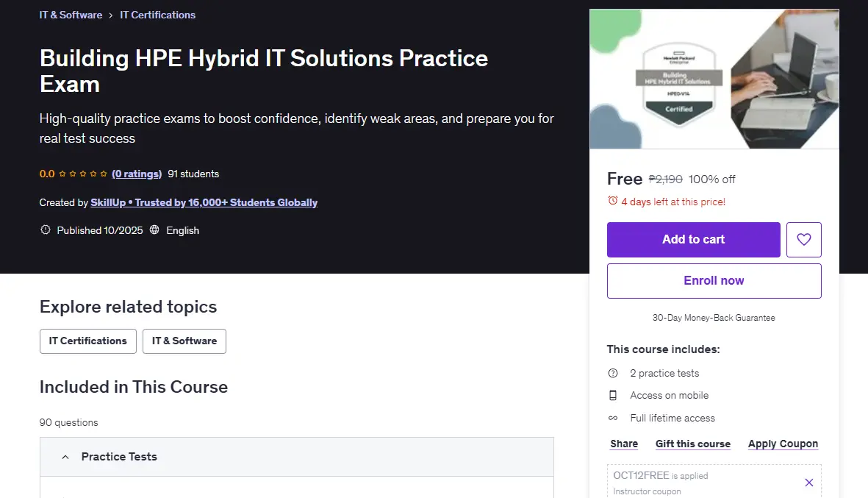
Task: Click the course title heading
Action: (264, 71)
